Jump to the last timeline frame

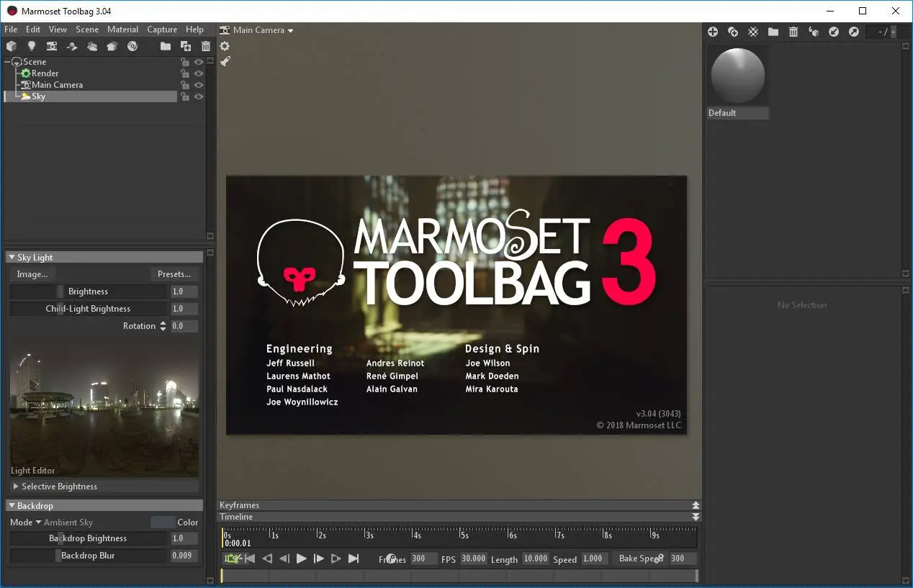(354, 558)
